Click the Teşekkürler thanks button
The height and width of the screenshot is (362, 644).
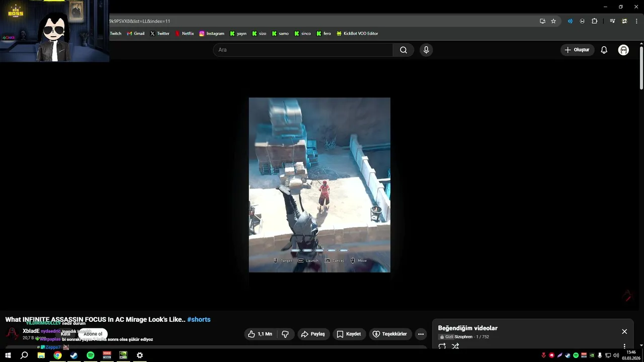coord(390,334)
